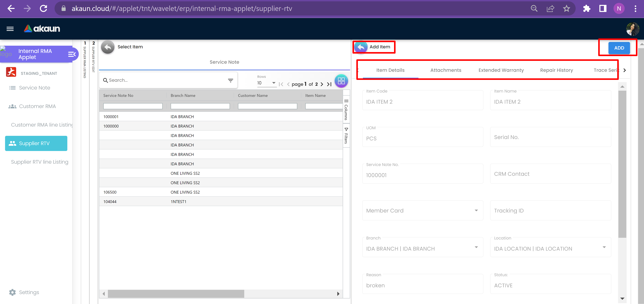Click the hamburger menu icon in header
The height and width of the screenshot is (304, 644).
[x=10, y=29]
